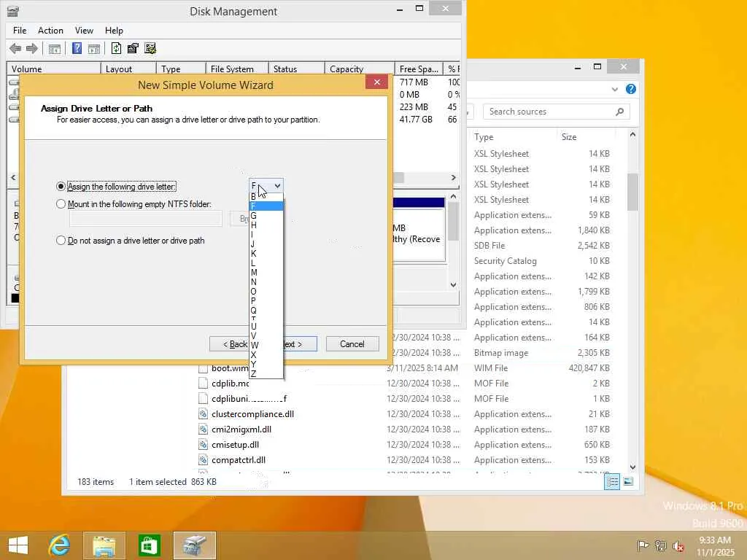The height and width of the screenshot is (560, 747).
Task: Sort by Type column in Explorer
Action: pos(484,136)
